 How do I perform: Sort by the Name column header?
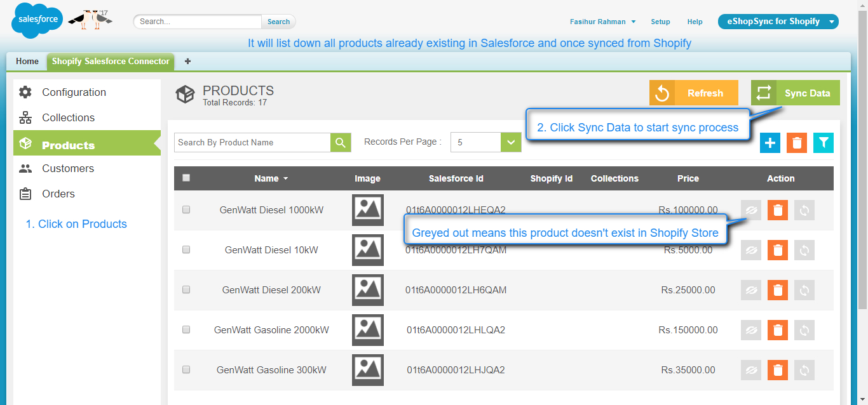271,178
